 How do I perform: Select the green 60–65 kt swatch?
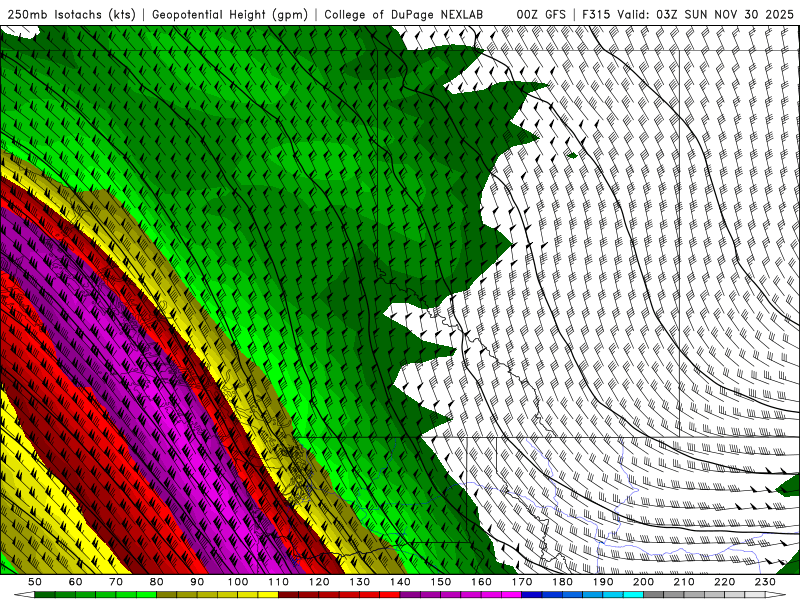click(x=85, y=594)
